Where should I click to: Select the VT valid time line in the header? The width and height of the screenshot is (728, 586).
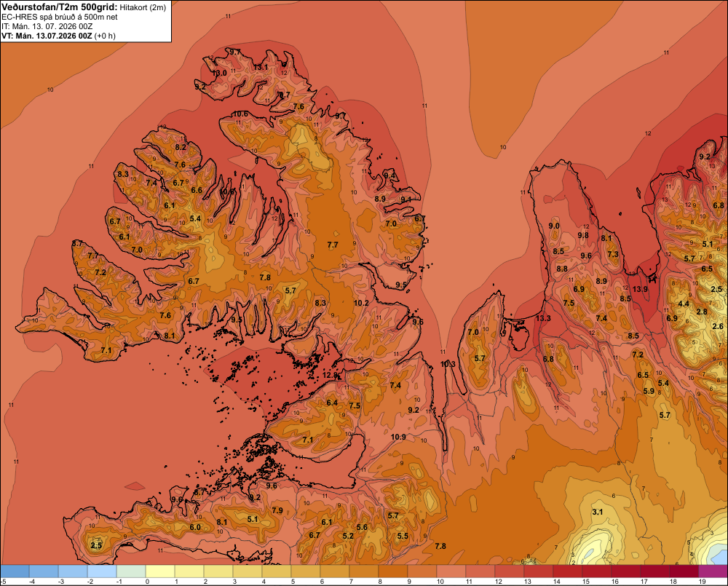(58, 36)
